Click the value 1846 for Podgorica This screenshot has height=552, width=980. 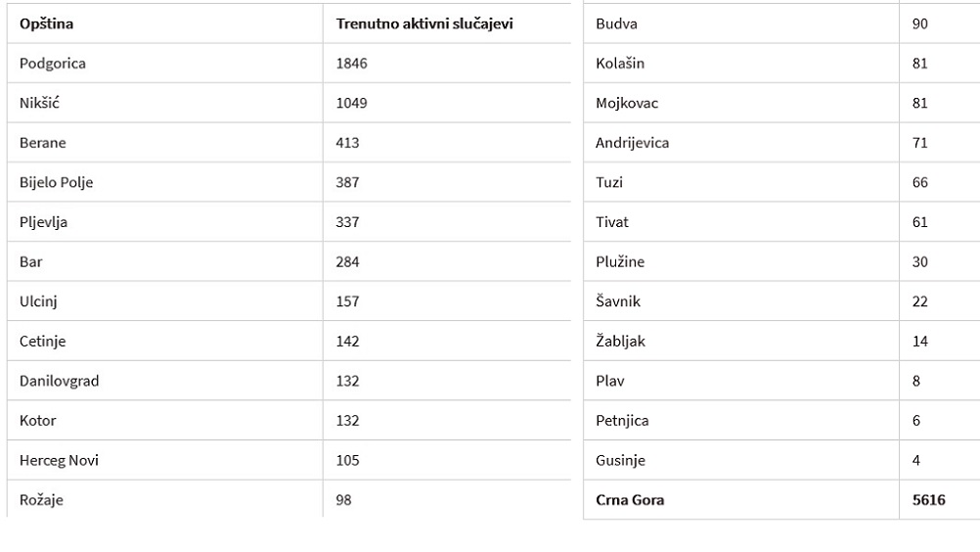351,64
